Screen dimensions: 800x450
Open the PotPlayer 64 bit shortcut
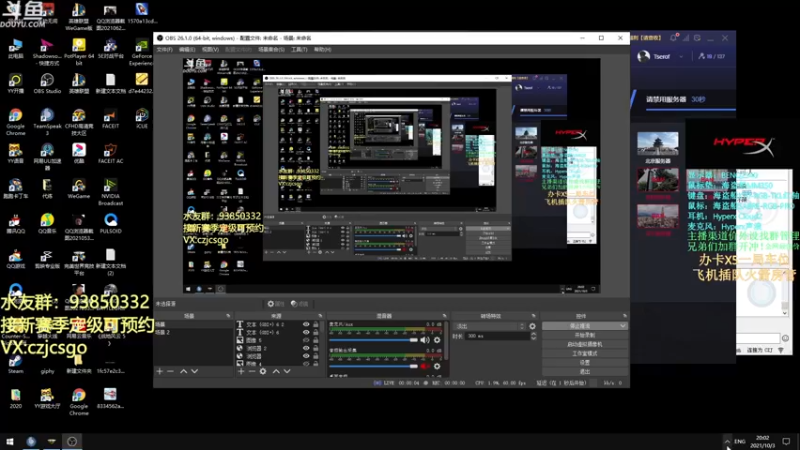tap(79, 52)
